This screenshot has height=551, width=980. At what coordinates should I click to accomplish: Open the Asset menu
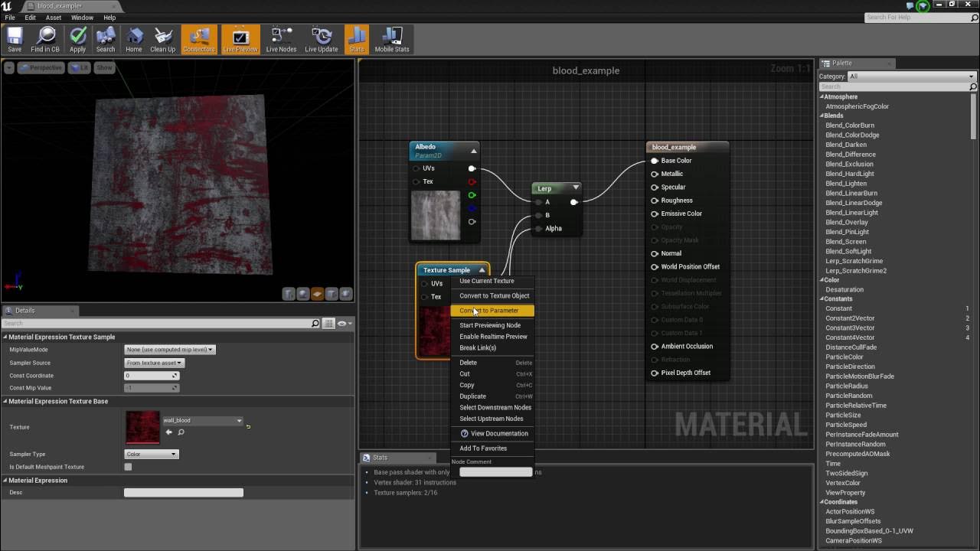pos(54,18)
